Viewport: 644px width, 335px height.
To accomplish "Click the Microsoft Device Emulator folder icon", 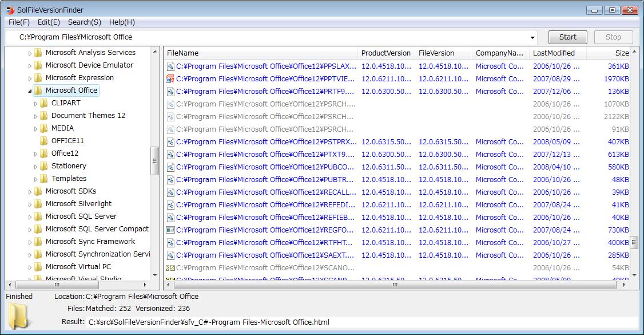I will pos(38,65).
